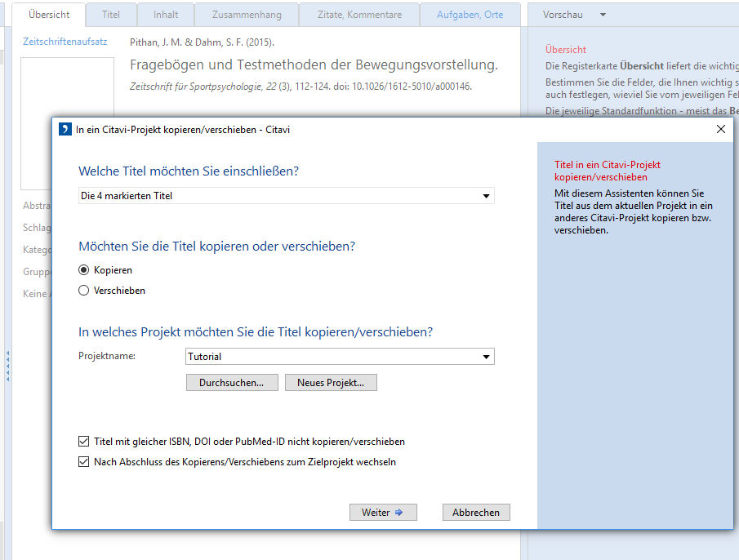This screenshot has width=739, height=560.
Task: Switch to the Übersicht tab
Action: click(x=49, y=15)
